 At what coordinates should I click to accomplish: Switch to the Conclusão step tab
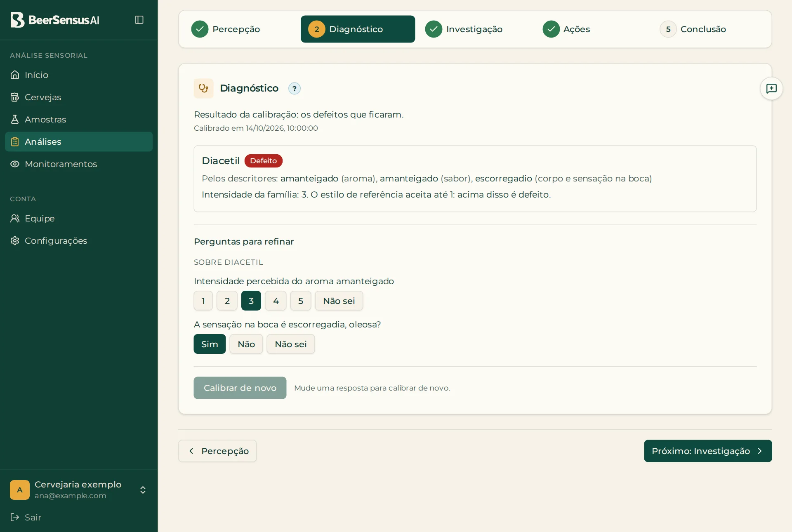click(693, 29)
